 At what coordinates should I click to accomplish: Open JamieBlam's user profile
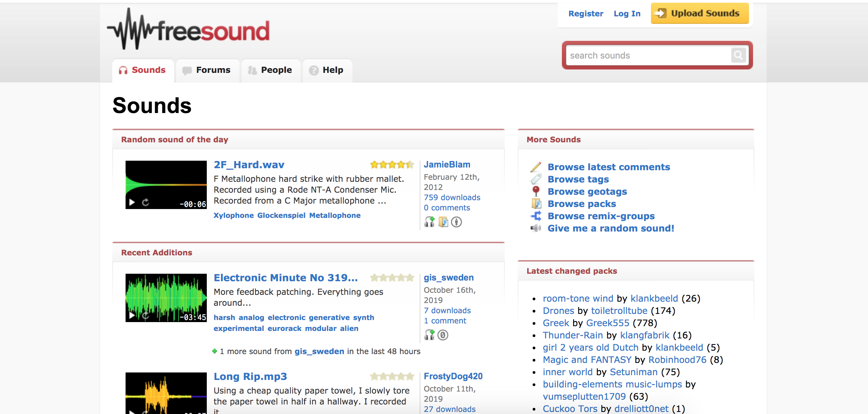pyautogui.click(x=447, y=164)
